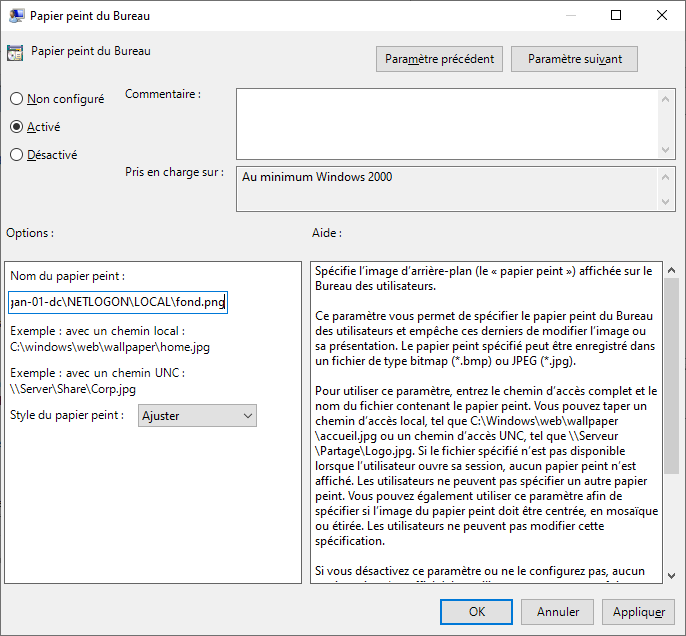The width and height of the screenshot is (686, 636).
Task: Open the Style du papier peint dropdown
Action: pos(197,415)
